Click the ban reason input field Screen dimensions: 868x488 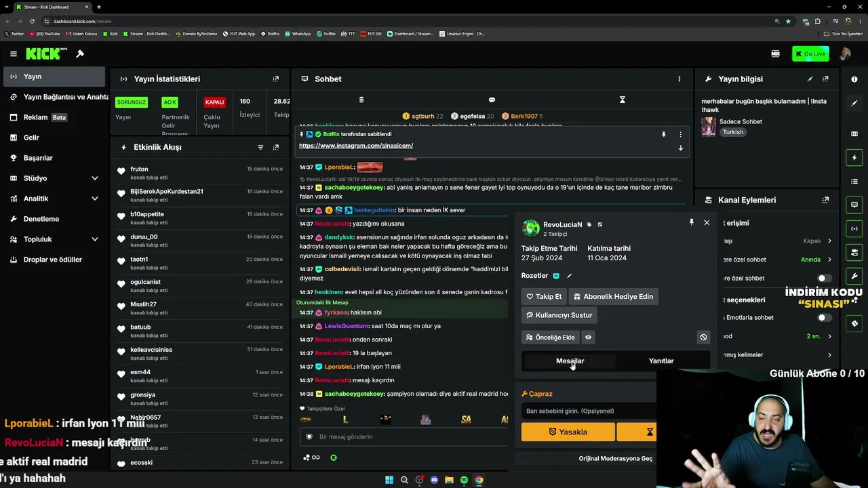(x=590, y=411)
